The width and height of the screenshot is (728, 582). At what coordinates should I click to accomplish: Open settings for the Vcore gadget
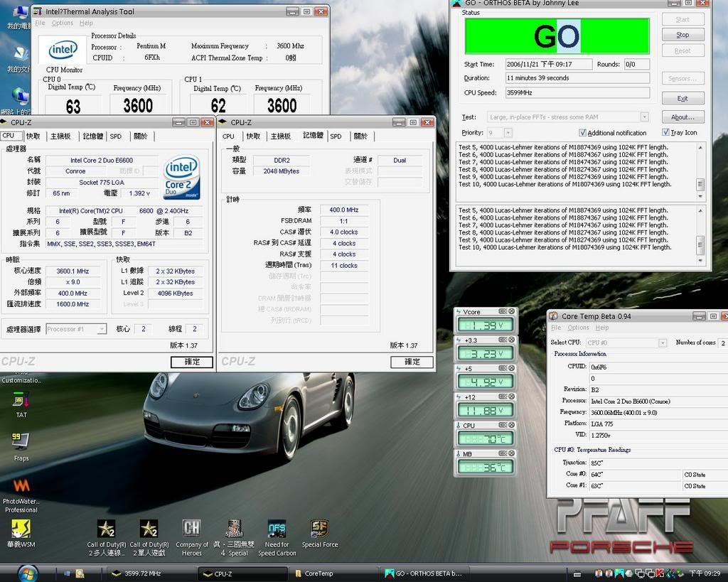pos(503,311)
